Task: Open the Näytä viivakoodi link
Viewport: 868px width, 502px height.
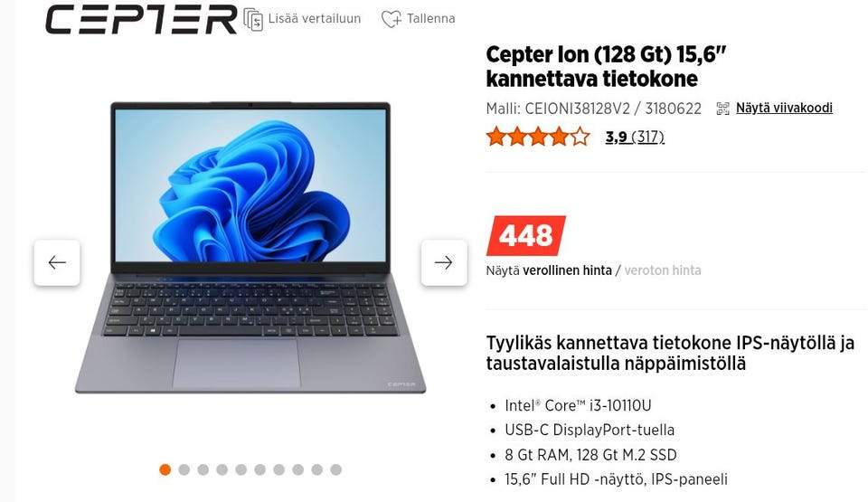Action: (x=784, y=108)
